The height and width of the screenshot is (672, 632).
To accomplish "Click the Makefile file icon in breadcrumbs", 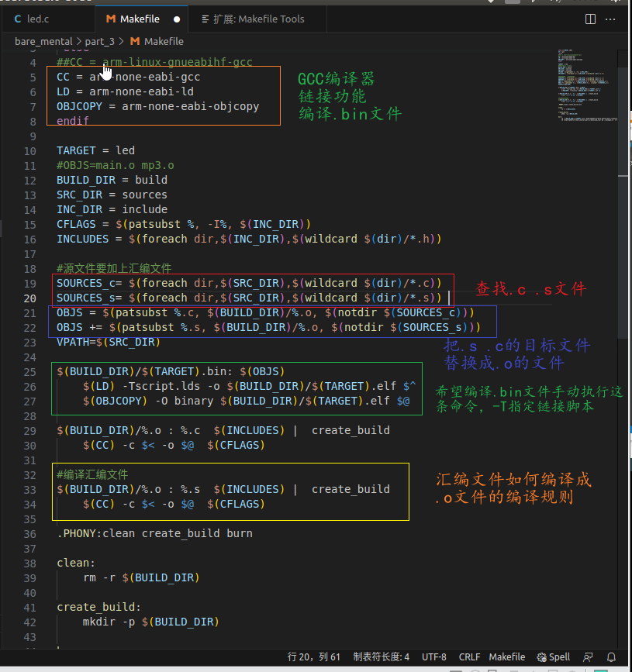I will tap(136, 41).
